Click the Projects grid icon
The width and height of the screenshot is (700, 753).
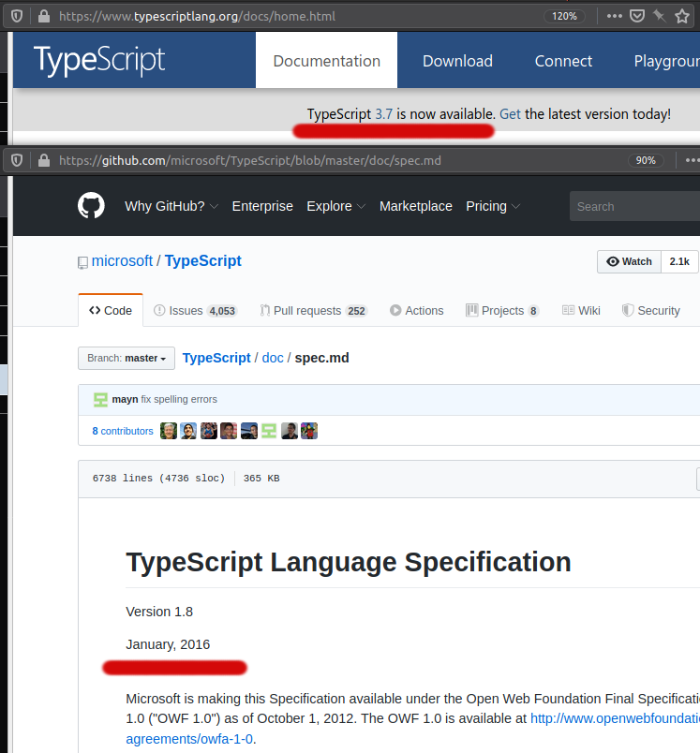point(470,310)
